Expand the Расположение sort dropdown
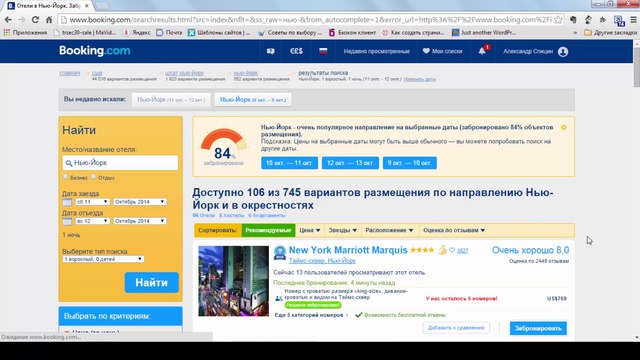This screenshot has height=360, width=640. 389,230
